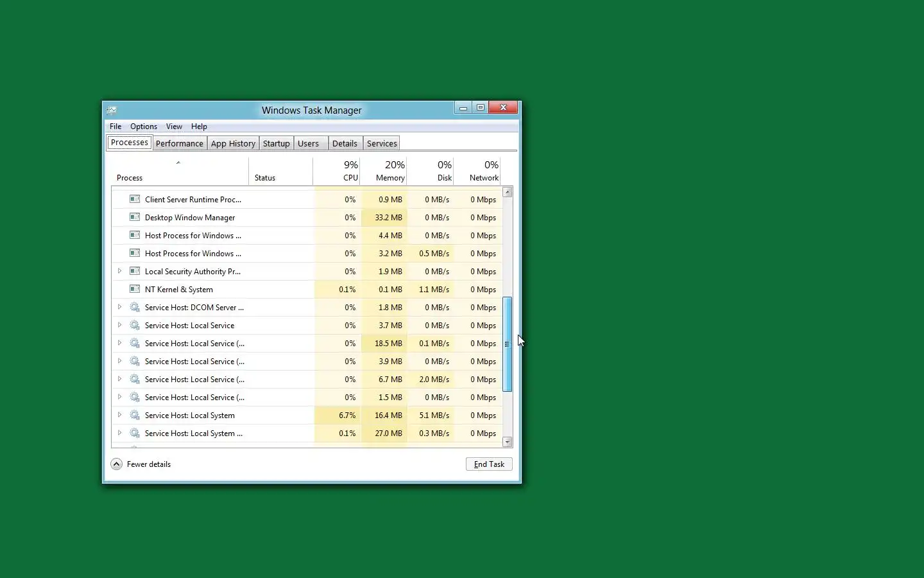Click the Service Host: DCOM Server gear icon
This screenshot has width=924, height=578.
click(135, 307)
